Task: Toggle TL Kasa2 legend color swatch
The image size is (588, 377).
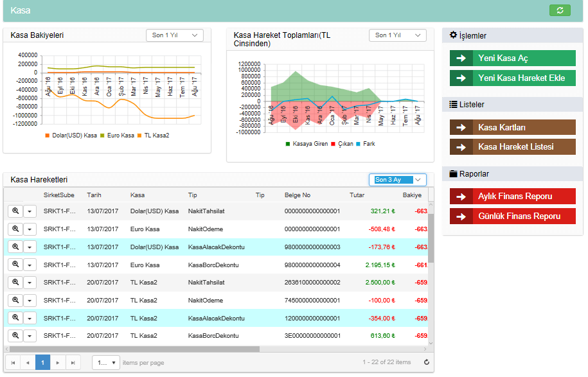Action: pyautogui.click(x=139, y=136)
